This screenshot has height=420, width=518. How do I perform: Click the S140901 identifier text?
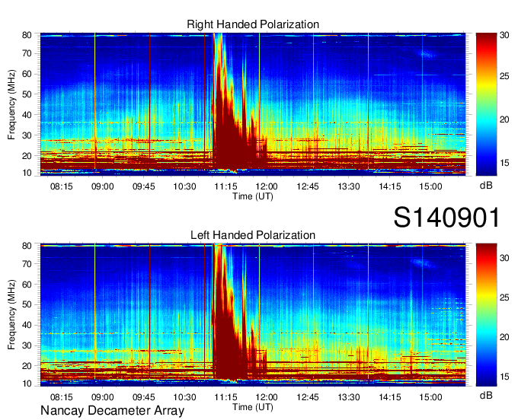447,218
